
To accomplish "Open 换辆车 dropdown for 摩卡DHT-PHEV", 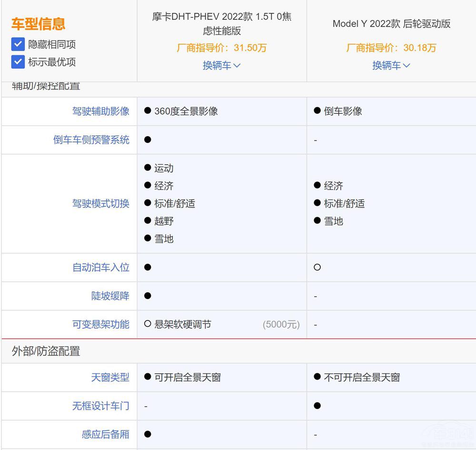I will 222,66.
